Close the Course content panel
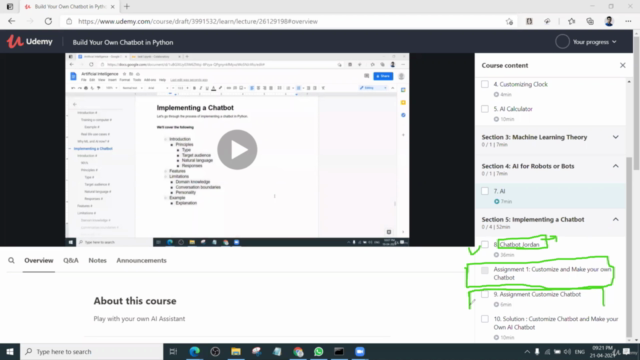The width and height of the screenshot is (640, 360). point(622,65)
